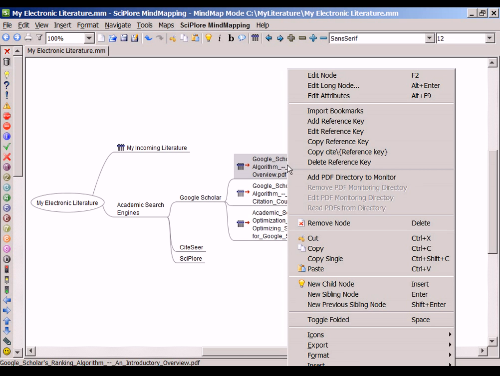Screen dimensions: 501x376
Task: Expand the Icons submenu in the context menu
Action: coord(371,335)
